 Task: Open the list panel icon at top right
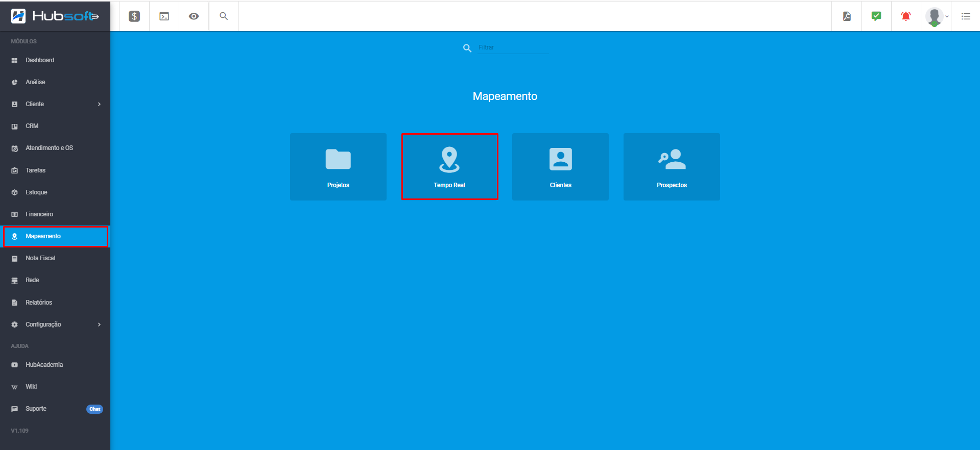tap(966, 16)
